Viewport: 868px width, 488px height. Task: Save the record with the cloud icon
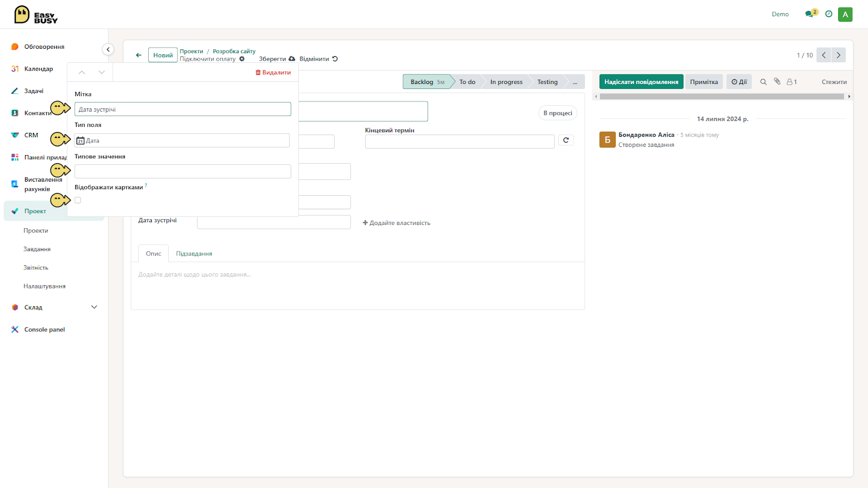[x=292, y=59]
